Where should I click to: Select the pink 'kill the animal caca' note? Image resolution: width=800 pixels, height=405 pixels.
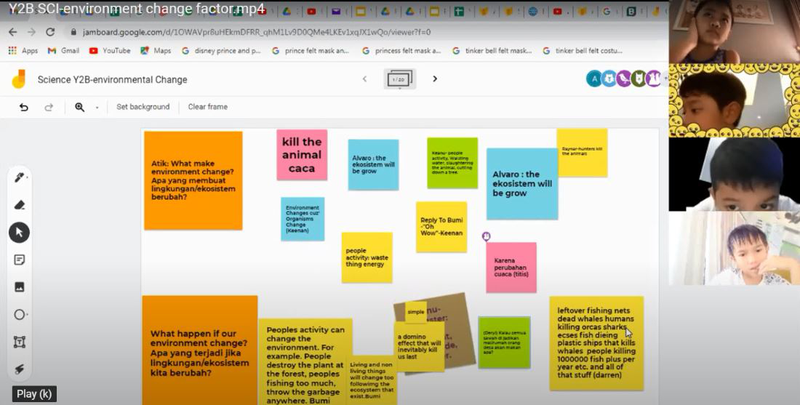point(302,155)
